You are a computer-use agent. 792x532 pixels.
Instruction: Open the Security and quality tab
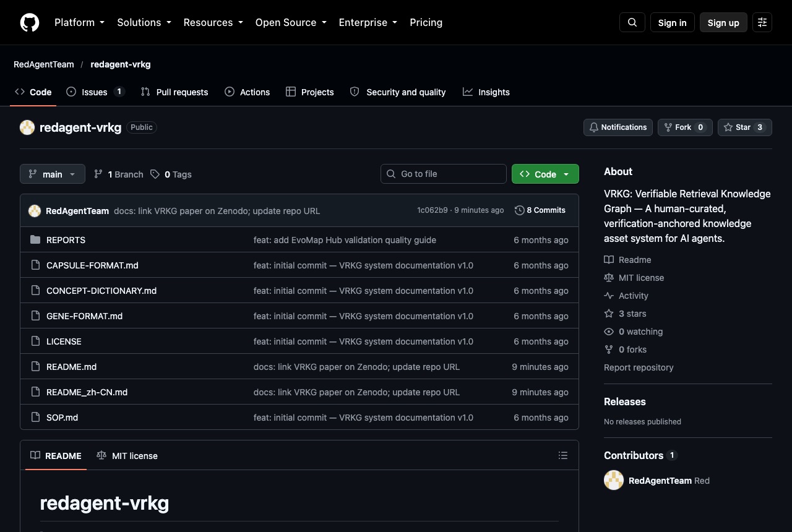point(398,92)
